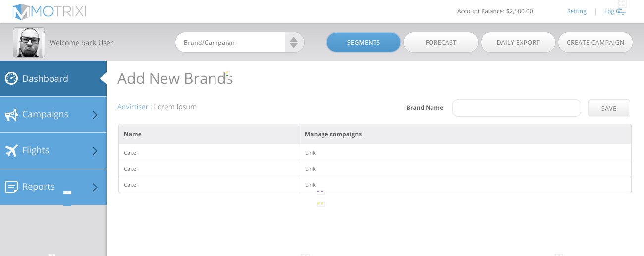This screenshot has height=256, width=644.
Task: Focus the Brand Name input field
Action: [516, 108]
